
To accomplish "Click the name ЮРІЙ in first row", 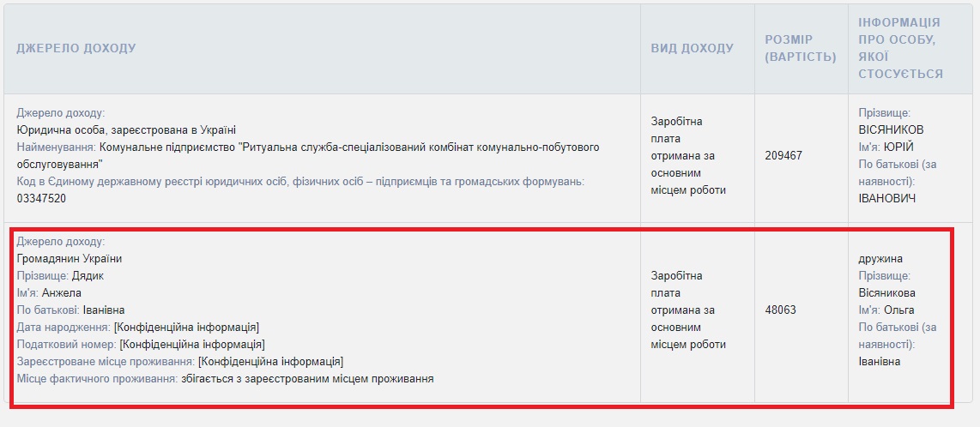I will click(x=899, y=147).
